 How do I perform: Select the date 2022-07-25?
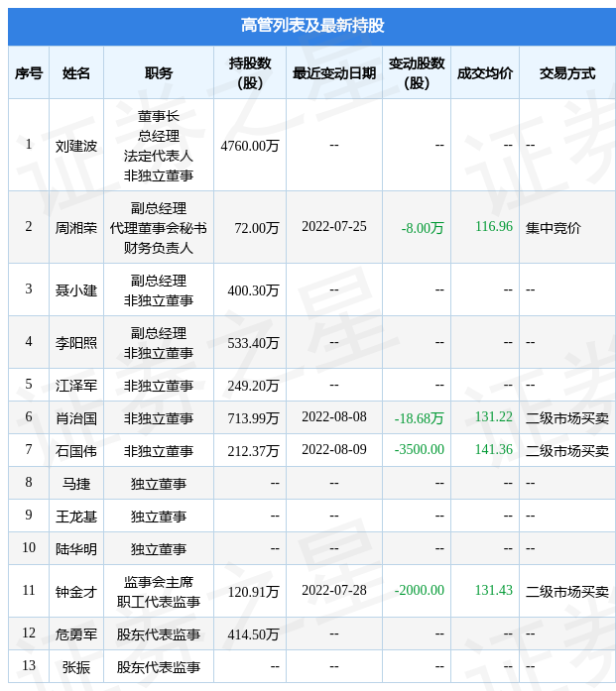pos(334,226)
